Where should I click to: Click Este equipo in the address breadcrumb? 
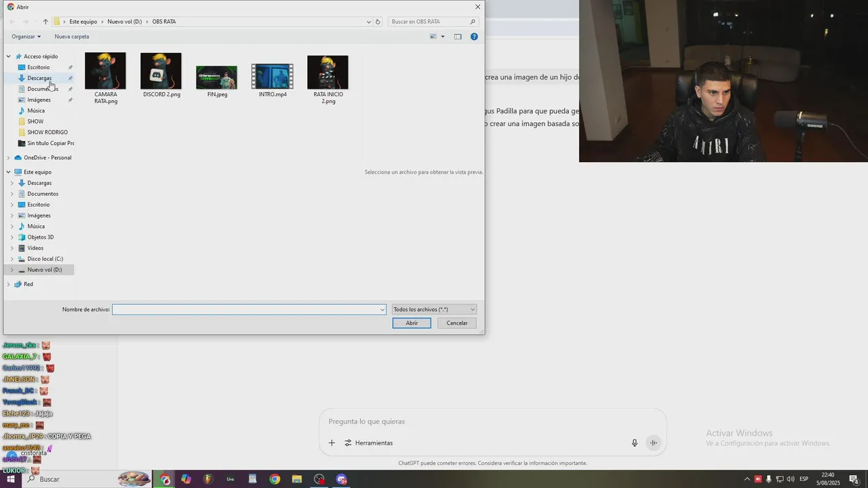(83, 22)
